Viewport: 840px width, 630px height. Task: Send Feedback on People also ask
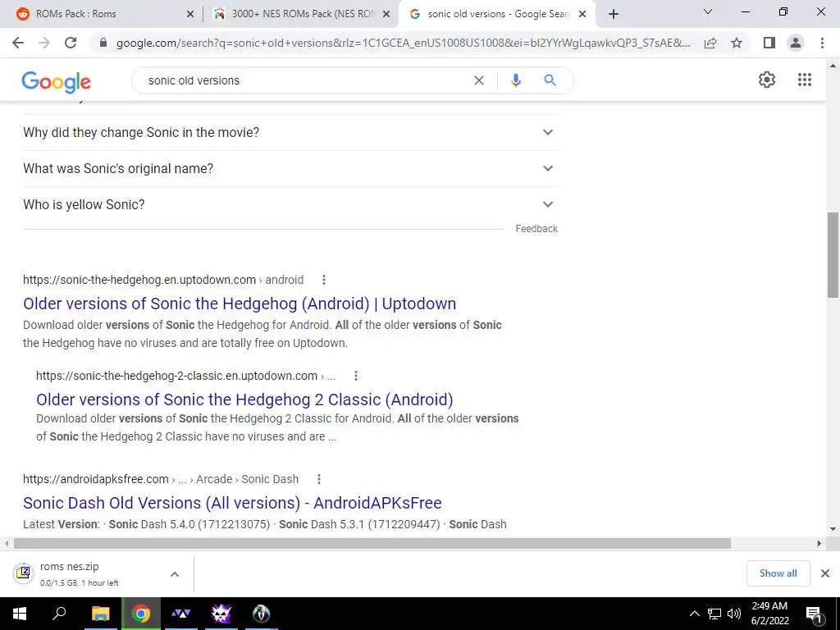point(536,229)
